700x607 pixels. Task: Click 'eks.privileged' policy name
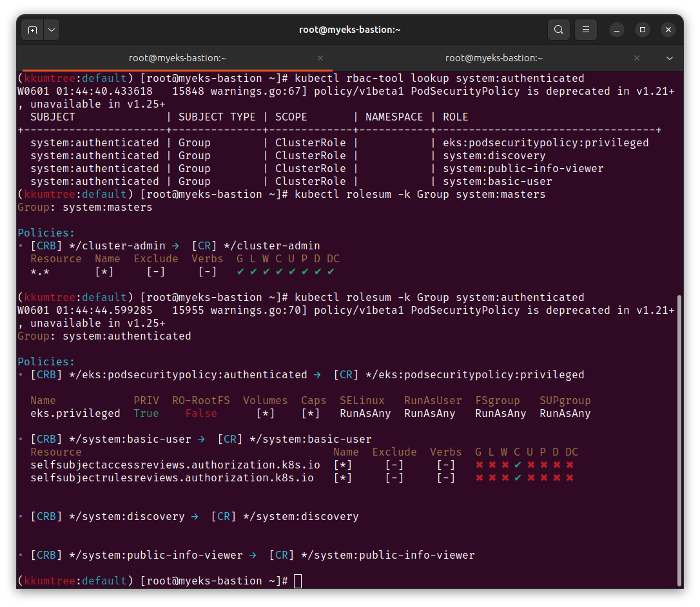75,414
